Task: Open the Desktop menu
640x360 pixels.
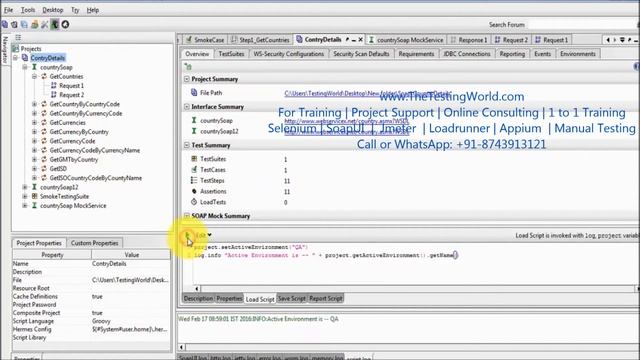Action: pos(53,10)
